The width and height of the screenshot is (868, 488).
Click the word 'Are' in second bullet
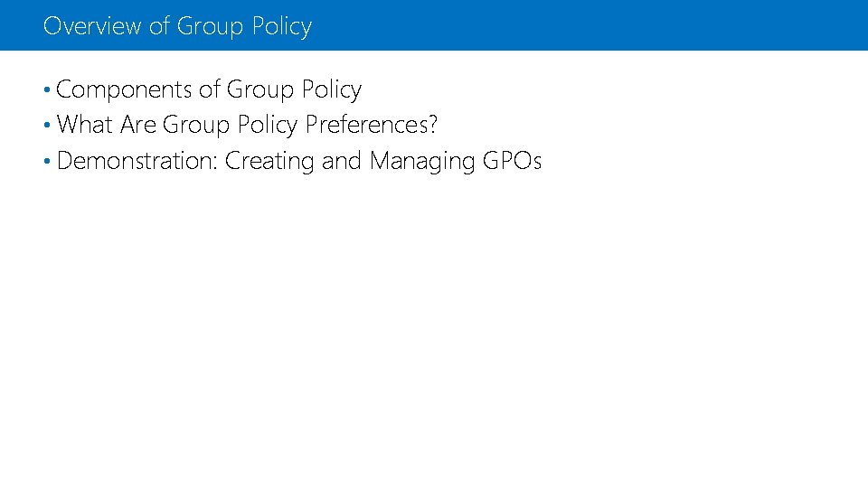(138, 125)
